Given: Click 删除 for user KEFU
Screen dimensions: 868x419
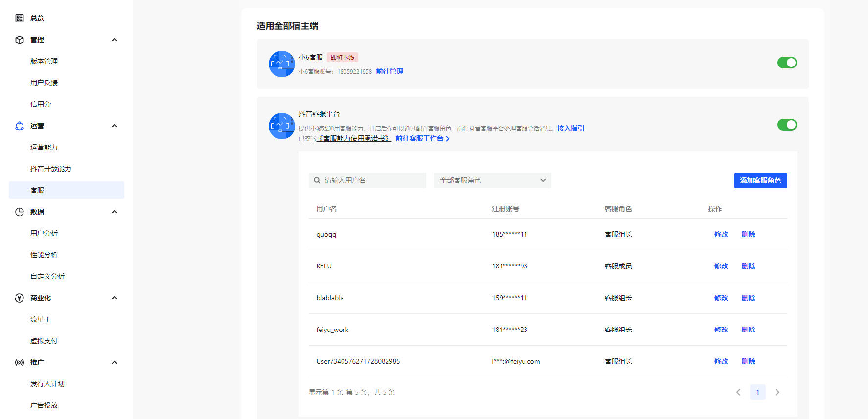Looking at the screenshot, I should pyautogui.click(x=749, y=266).
